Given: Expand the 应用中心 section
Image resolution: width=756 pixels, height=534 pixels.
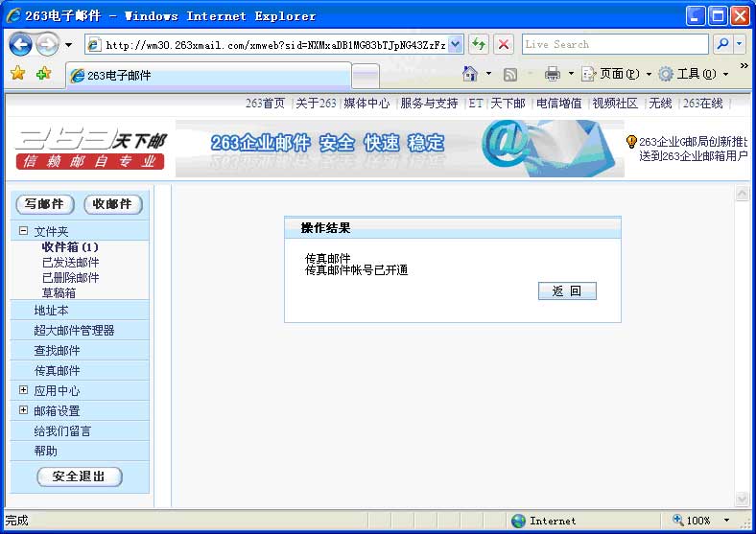Looking at the screenshot, I should 23,390.
